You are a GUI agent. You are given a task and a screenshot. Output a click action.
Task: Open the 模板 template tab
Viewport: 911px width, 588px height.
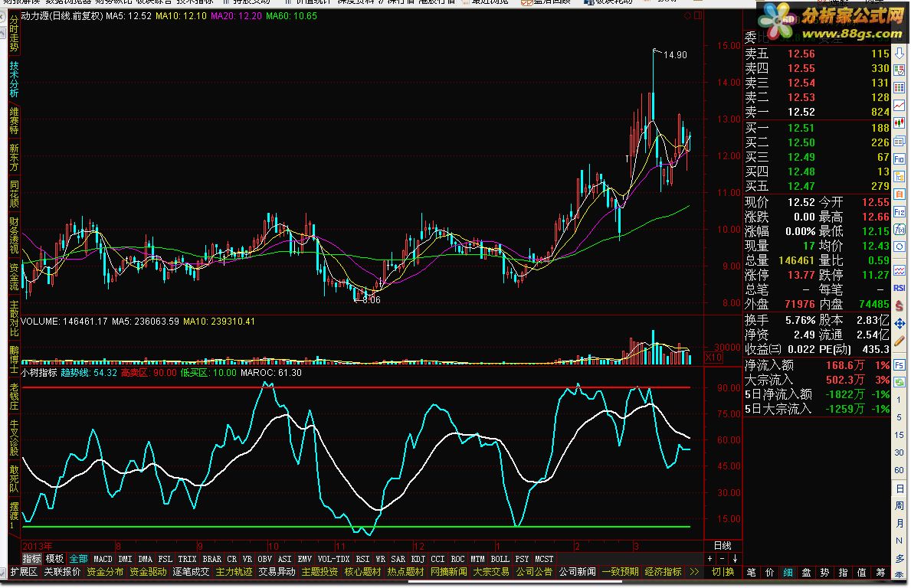(x=54, y=559)
